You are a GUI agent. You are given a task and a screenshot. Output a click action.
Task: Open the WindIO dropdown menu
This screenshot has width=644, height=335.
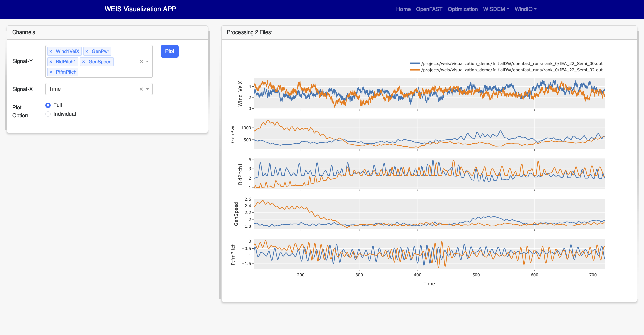[x=525, y=9]
